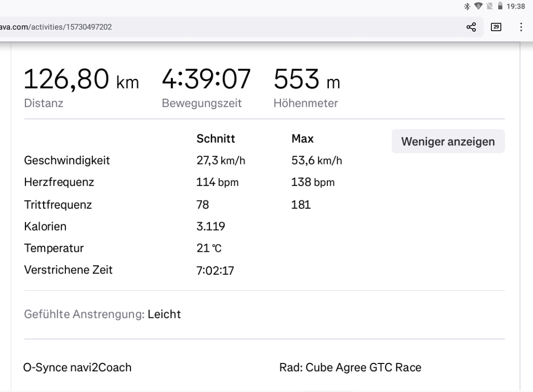The width and height of the screenshot is (533, 392).
Task: Select the 126,80 km distance value
Action: coord(82,79)
